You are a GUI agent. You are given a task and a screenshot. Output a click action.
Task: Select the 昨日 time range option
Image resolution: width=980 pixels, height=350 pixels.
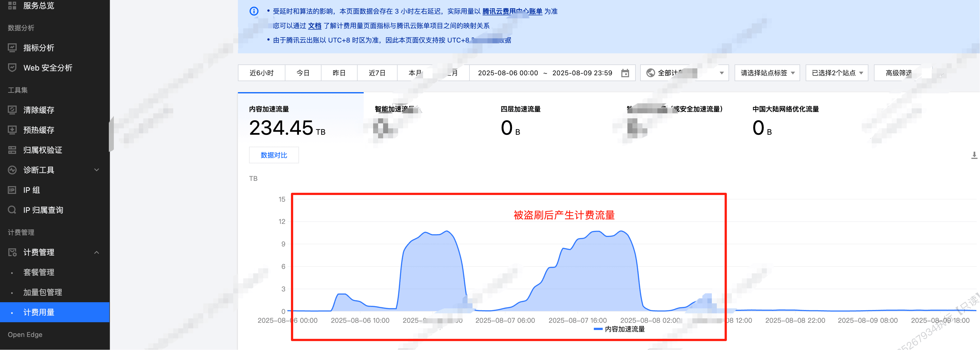[x=339, y=72]
